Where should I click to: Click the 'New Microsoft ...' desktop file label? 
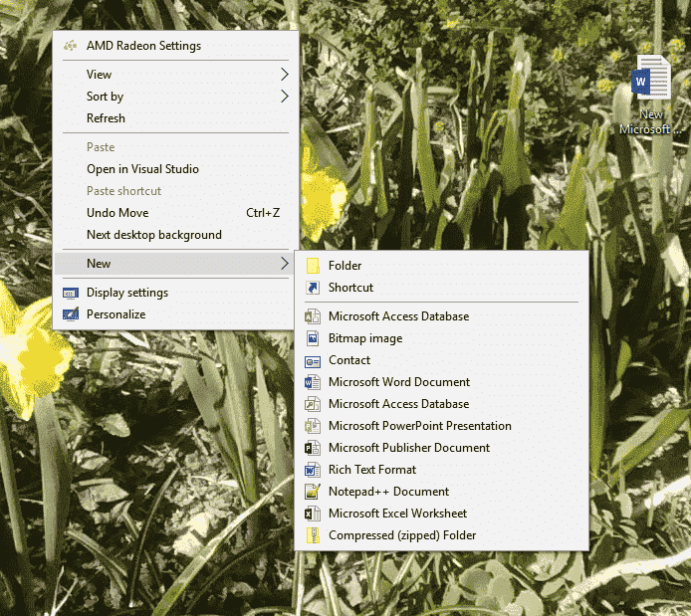click(651, 122)
